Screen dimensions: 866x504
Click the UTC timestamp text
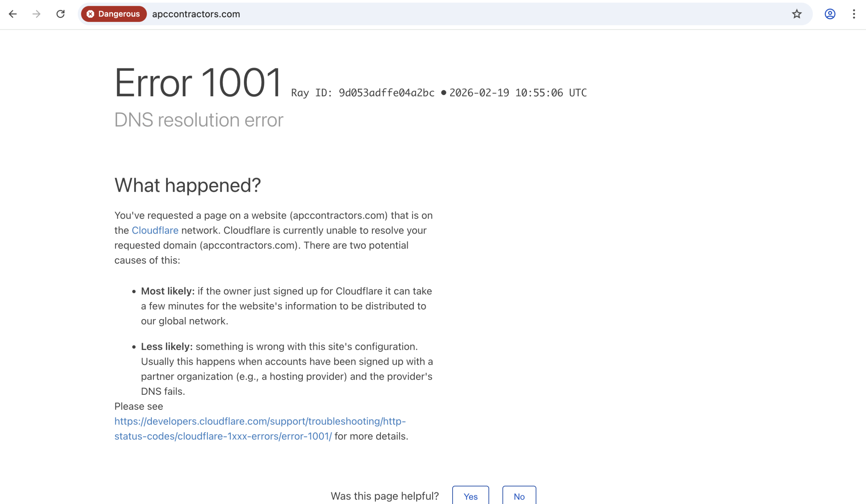pos(518,93)
